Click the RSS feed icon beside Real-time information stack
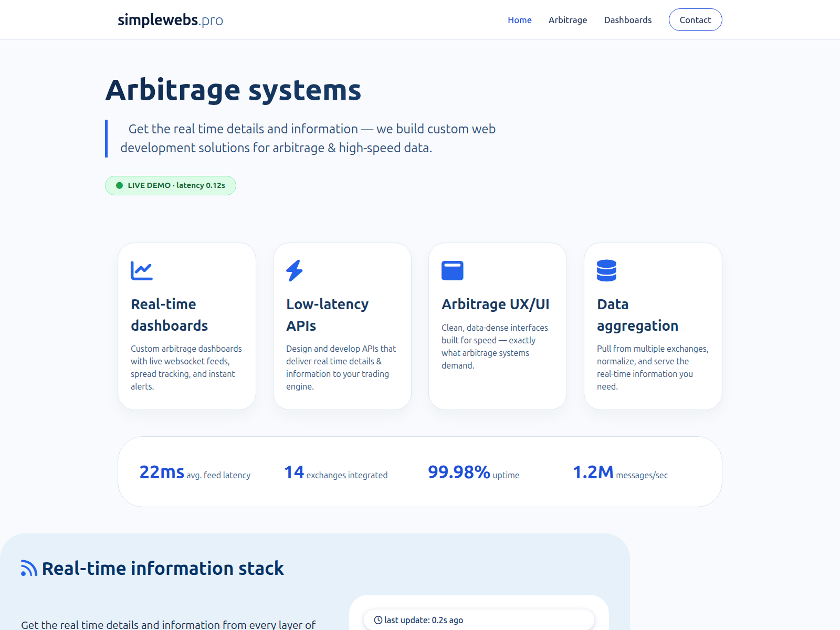 [29, 568]
